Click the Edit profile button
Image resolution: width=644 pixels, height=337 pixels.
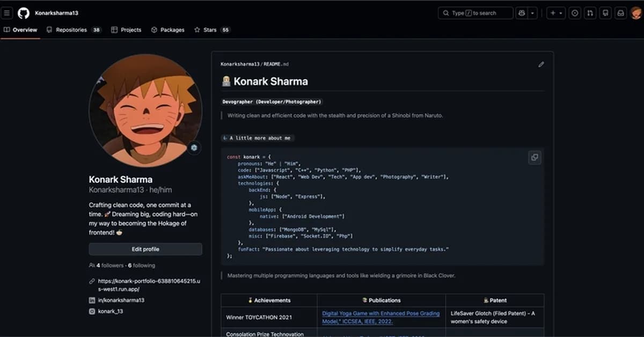pyautogui.click(x=145, y=249)
